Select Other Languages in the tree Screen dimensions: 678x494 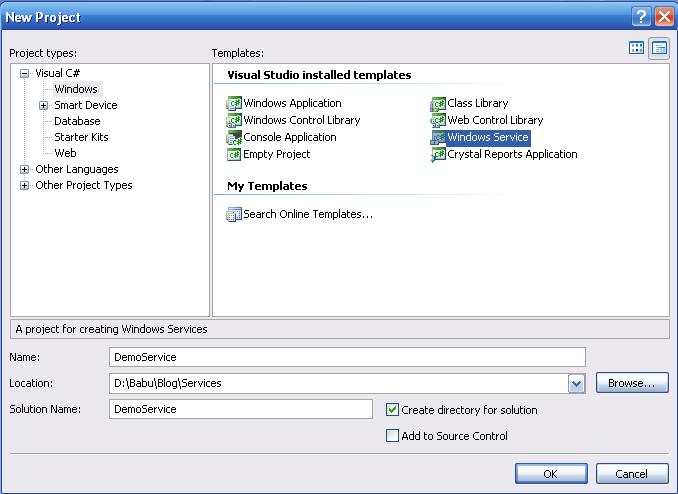pyautogui.click(x=77, y=169)
